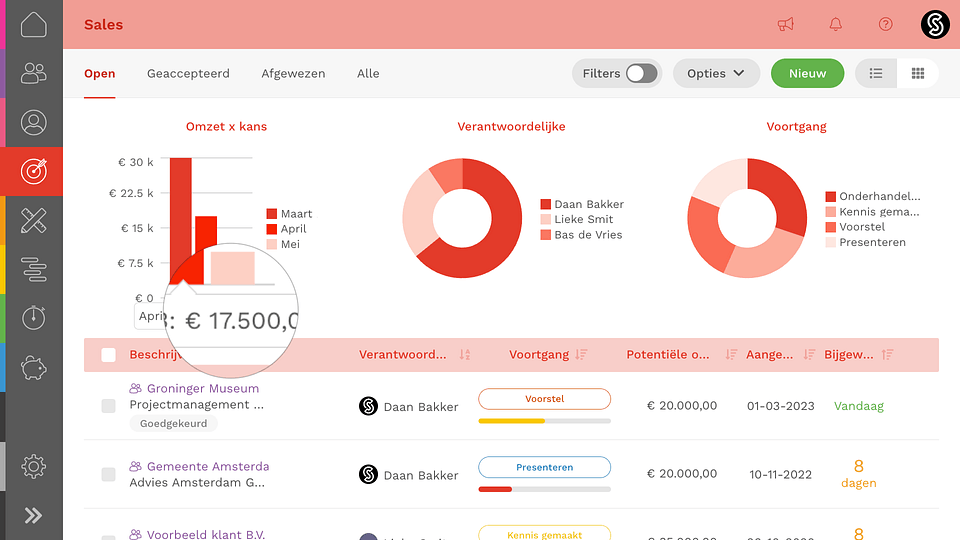The height and width of the screenshot is (540, 960).
Task: Open the Opties dropdown
Action: [716, 73]
